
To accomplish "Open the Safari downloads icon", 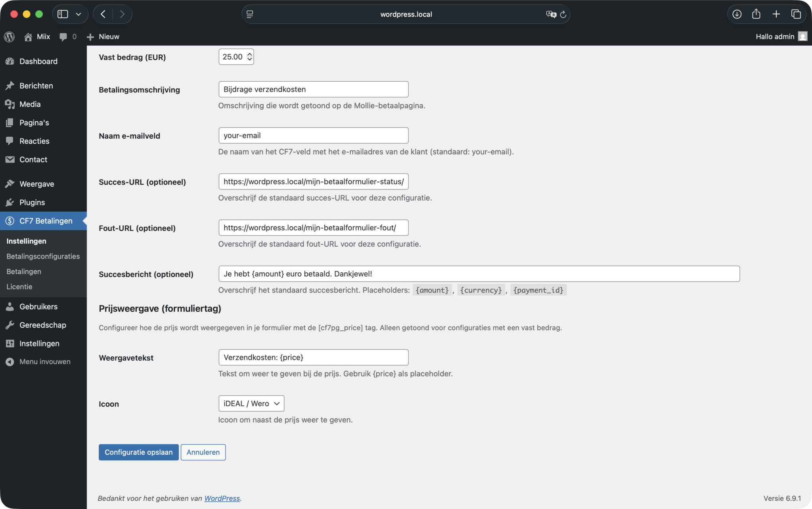I will click(737, 14).
